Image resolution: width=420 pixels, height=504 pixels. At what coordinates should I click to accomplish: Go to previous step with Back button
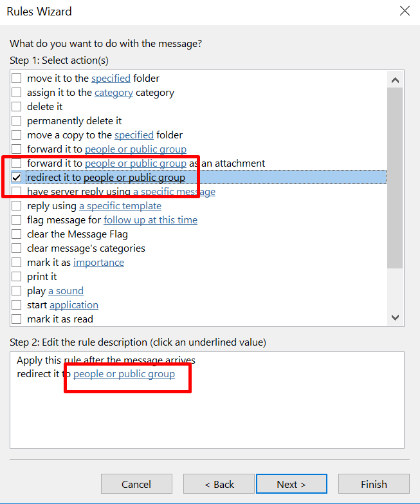click(219, 484)
